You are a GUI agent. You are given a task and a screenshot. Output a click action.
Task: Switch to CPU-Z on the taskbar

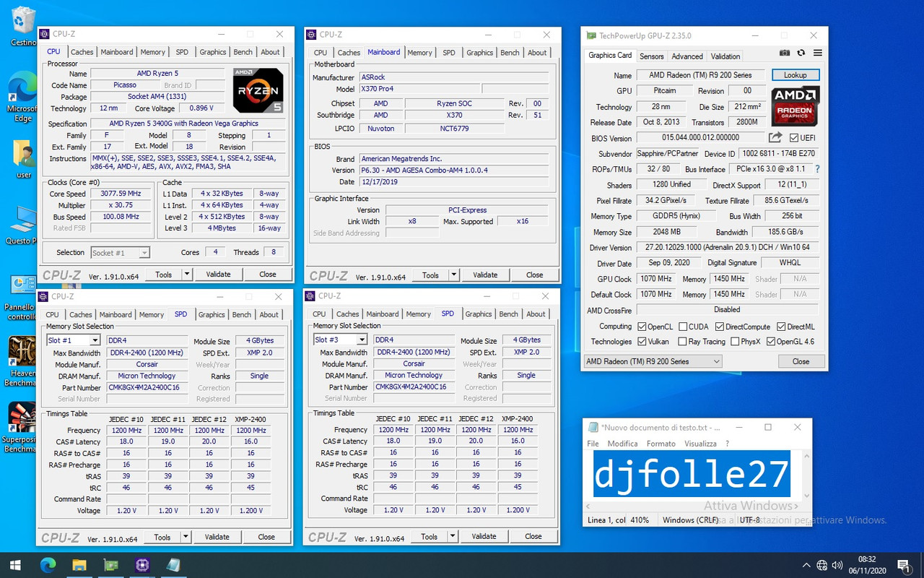tap(142, 565)
